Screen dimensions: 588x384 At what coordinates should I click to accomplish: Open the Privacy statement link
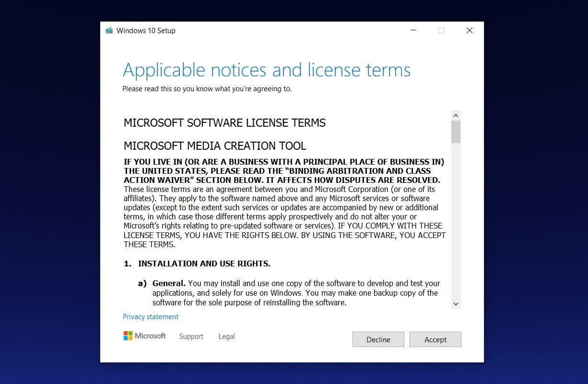(151, 317)
